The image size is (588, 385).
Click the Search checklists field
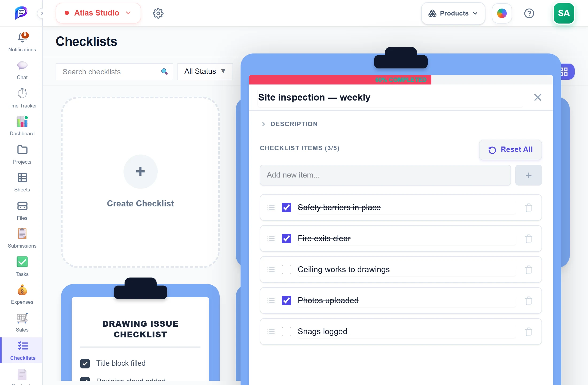(114, 72)
